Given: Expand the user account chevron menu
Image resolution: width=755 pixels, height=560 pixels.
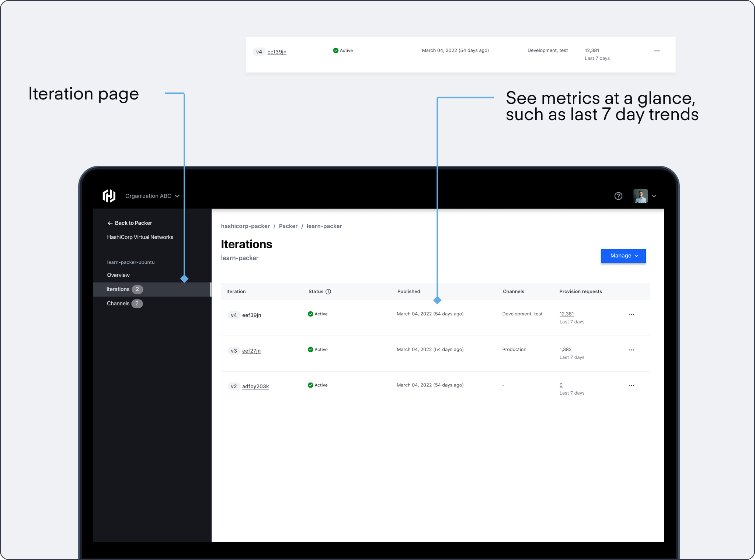Looking at the screenshot, I should click(x=654, y=196).
